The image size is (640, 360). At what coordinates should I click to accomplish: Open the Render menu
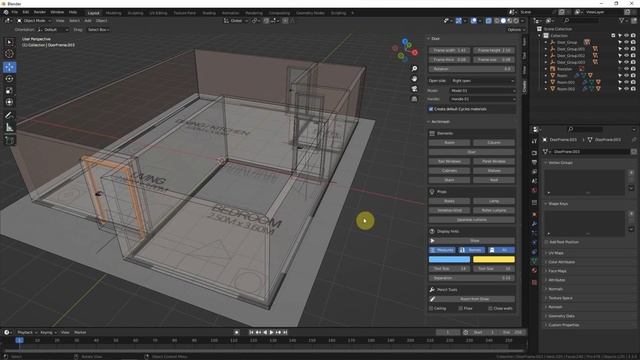tap(40, 12)
